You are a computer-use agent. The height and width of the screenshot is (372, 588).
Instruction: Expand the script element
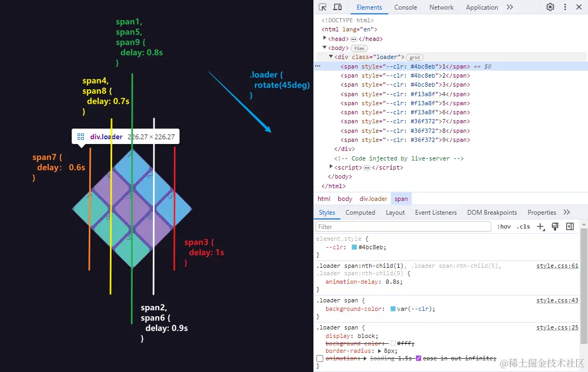pos(331,167)
